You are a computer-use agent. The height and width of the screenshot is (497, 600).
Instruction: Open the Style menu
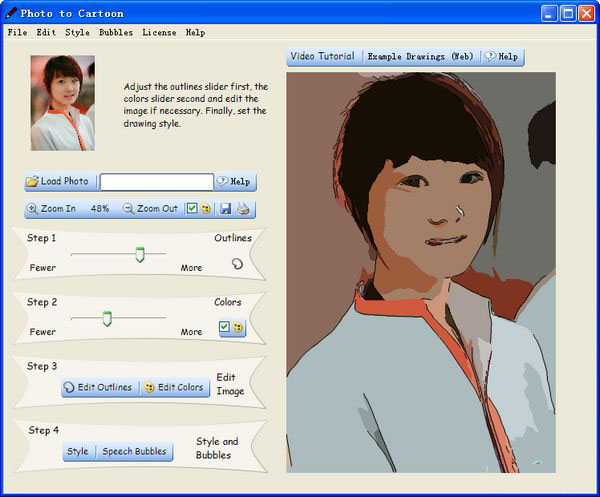point(77,33)
